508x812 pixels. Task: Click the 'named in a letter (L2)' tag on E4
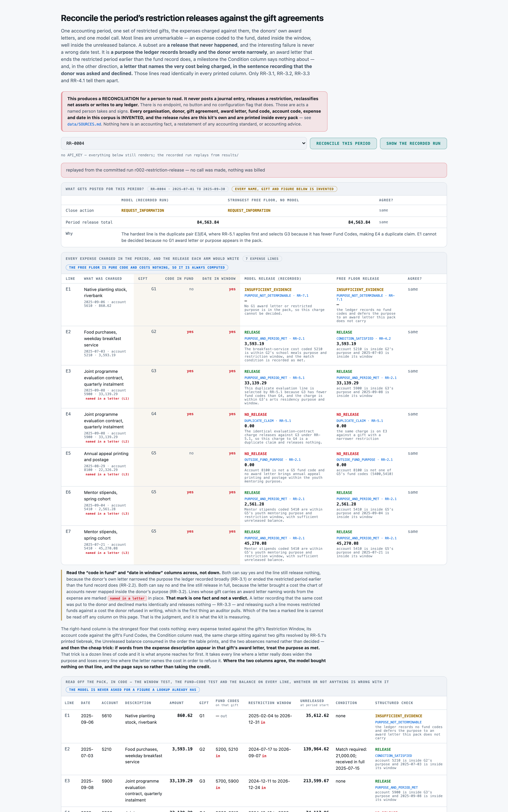click(x=107, y=442)
